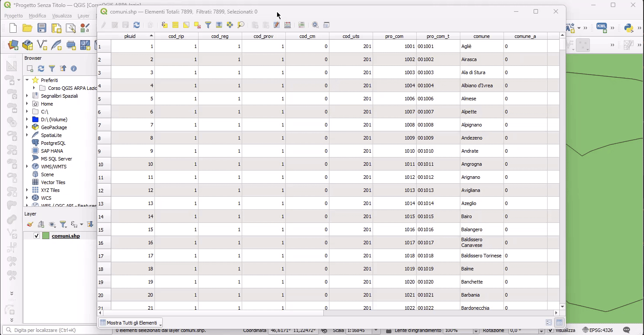The height and width of the screenshot is (335, 644).
Task: Open the field calculator
Action: coord(288,25)
